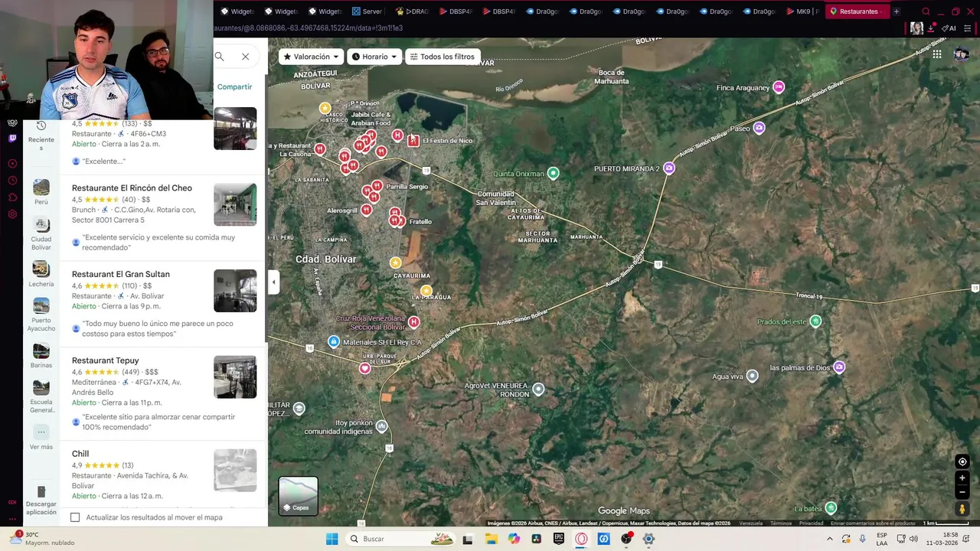Click the Ver más ellipsis icon
The height and width of the screenshot is (551, 980).
[41, 432]
